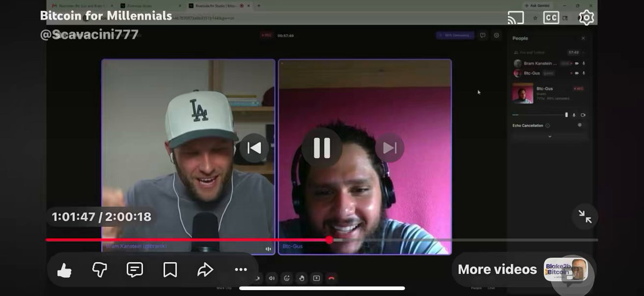
Task: Expand the chevron below Echo Cancellation
Action: point(550,136)
